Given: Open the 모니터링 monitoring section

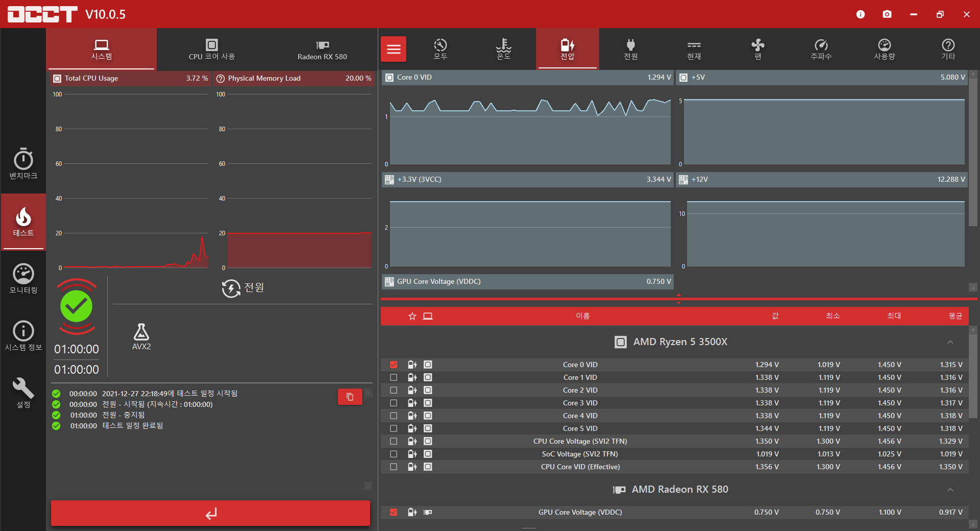Looking at the screenshot, I should pos(23,279).
